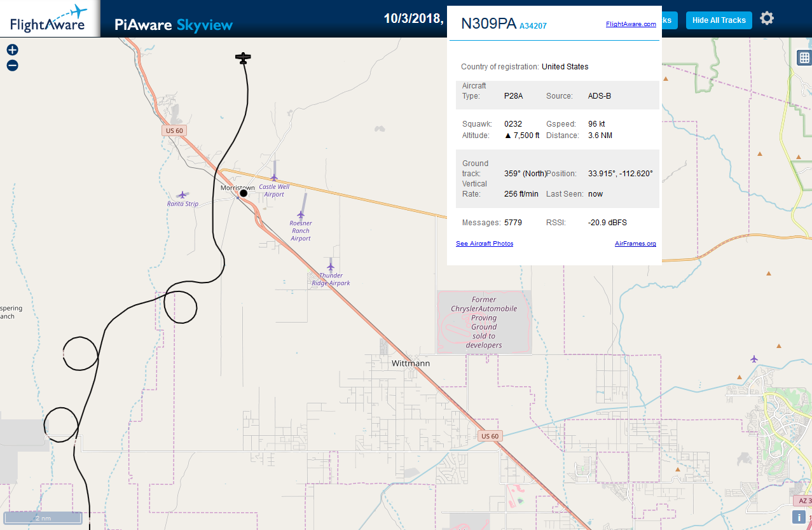Click the upper US 60 highway shield
The width and height of the screenshot is (812, 530).
coord(174,130)
